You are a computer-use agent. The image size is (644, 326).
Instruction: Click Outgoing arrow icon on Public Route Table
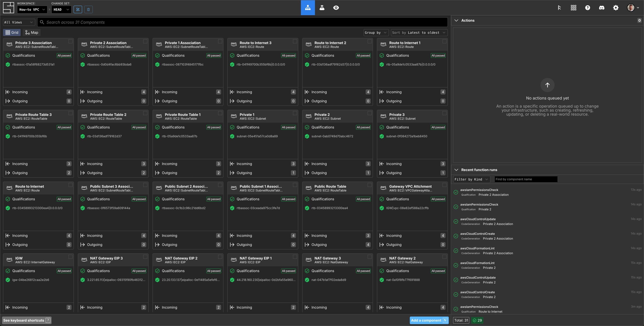[x=307, y=245]
